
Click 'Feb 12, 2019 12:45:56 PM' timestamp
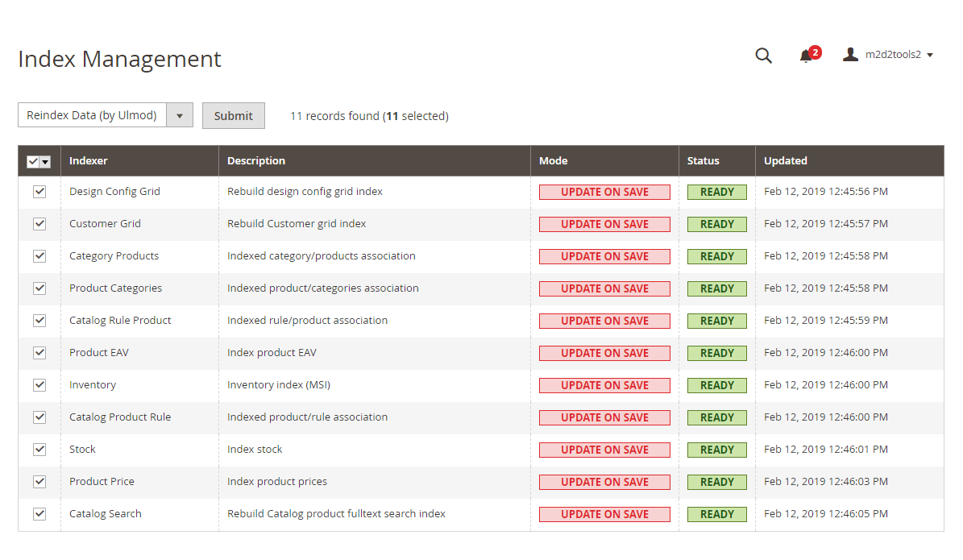point(826,192)
